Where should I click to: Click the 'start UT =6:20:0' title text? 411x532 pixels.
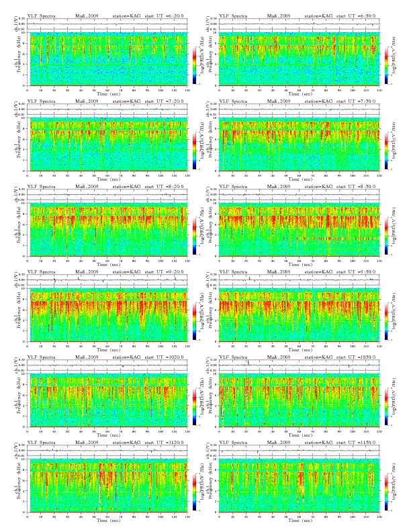165,16
